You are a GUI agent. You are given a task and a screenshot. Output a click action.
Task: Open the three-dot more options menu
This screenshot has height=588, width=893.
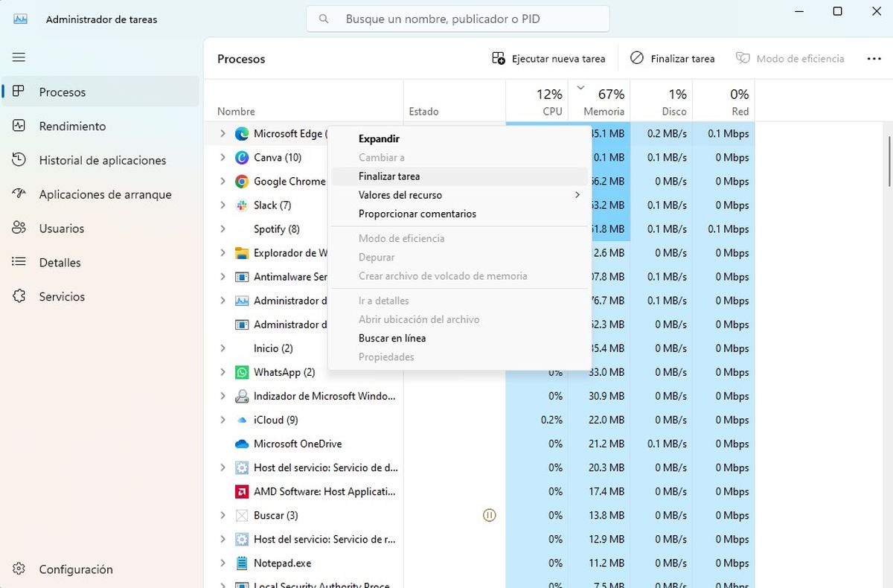tap(874, 58)
